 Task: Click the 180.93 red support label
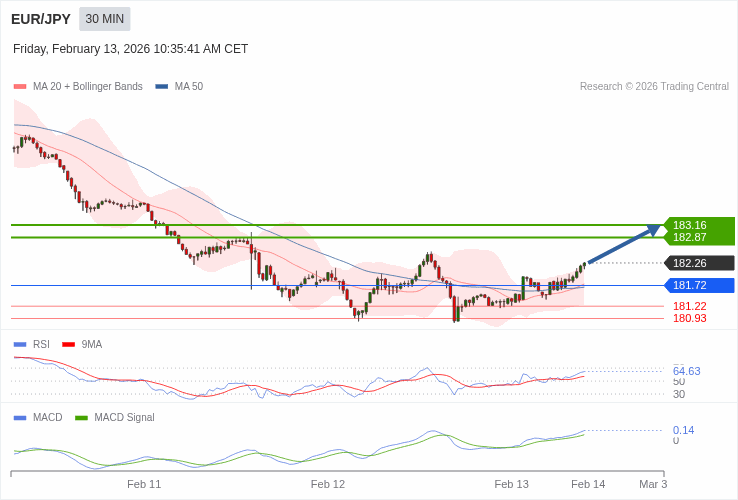[689, 318]
